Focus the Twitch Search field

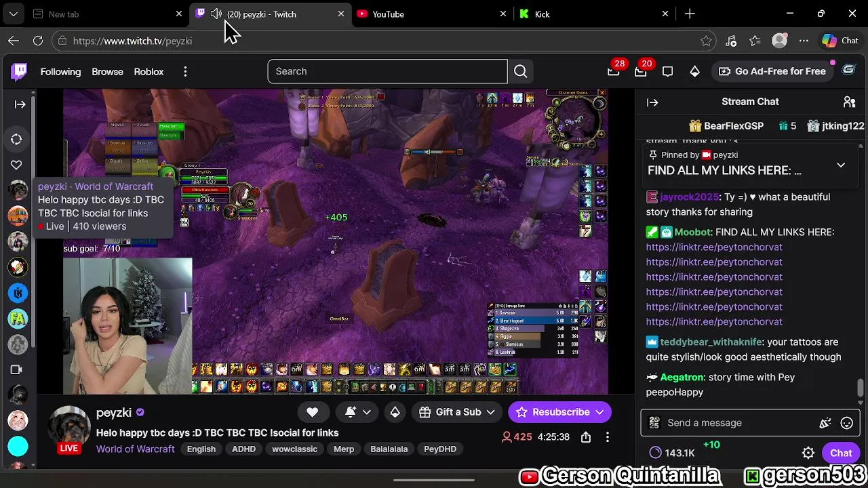coord(387,71)
